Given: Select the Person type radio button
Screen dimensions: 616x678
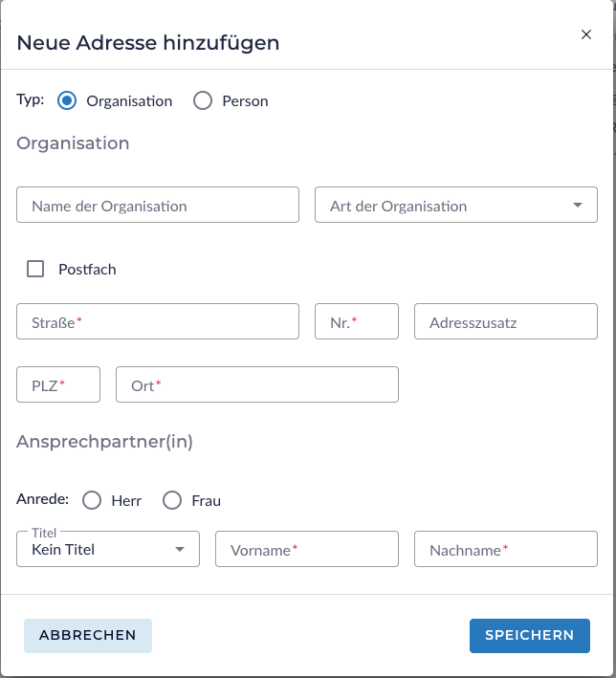Looking at the screenshot, I should pos(203,100).
